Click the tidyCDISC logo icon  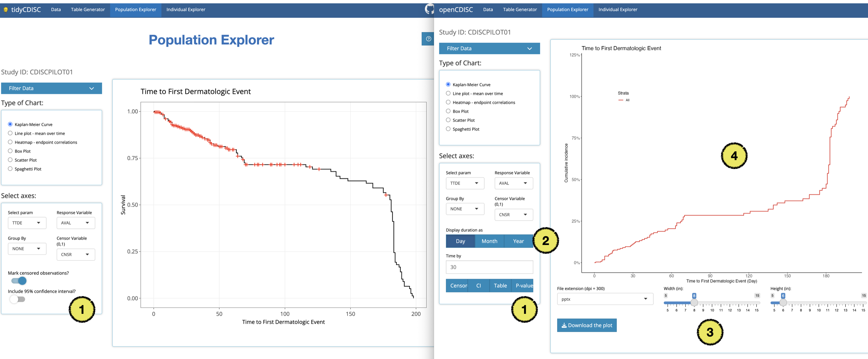tap(5, 10)
